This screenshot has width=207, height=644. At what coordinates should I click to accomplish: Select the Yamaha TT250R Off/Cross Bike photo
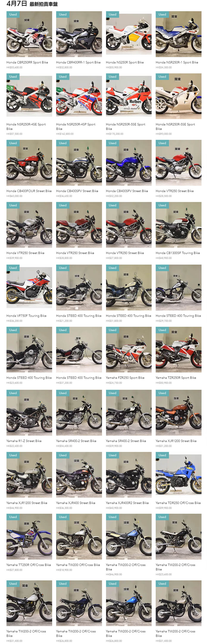tap(29, 537)
